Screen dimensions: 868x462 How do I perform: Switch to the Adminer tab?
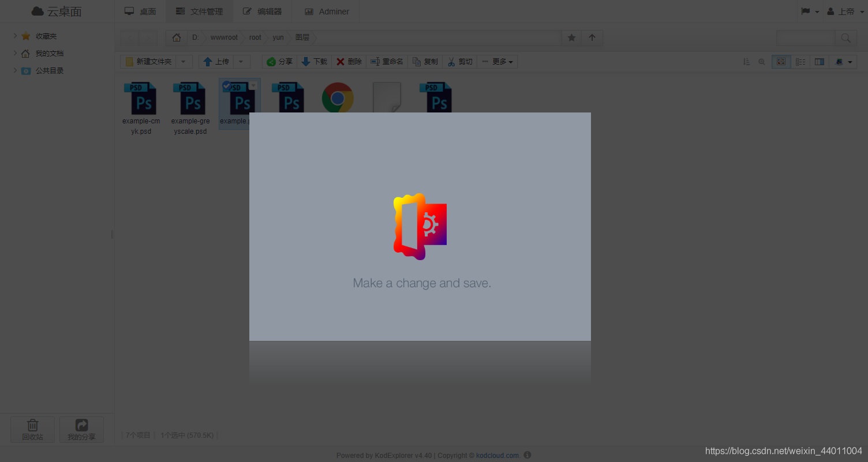(x=327, y=12)
